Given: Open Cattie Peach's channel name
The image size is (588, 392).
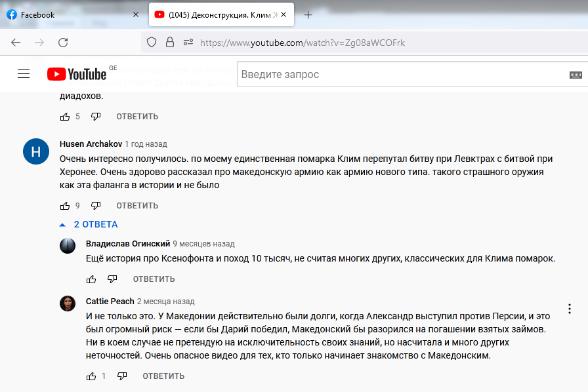Looking at the screenshot, I should (110, 302).
